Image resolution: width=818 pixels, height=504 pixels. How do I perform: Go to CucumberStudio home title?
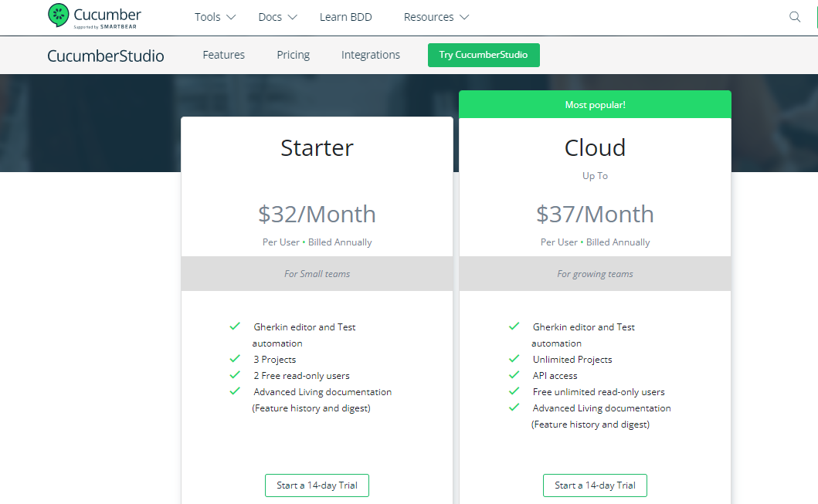105,56
